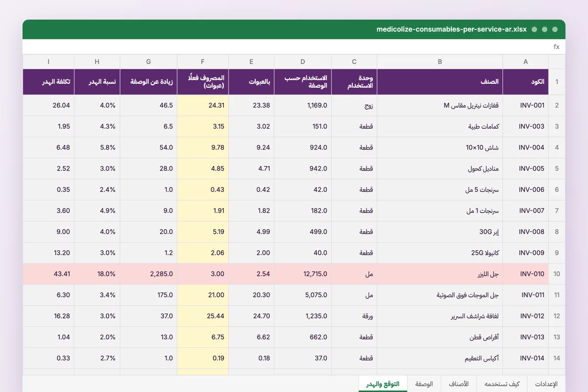Viewport: 588px width, 392px height.
Task: Select the 4.9% waste ratio cell
Action: (x=97, y=211)
